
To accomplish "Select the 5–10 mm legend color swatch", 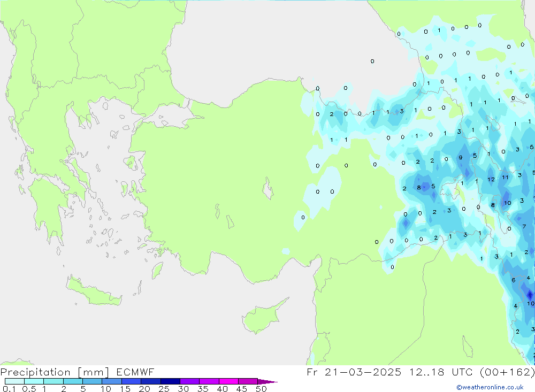I will click(x=92, y=381).
